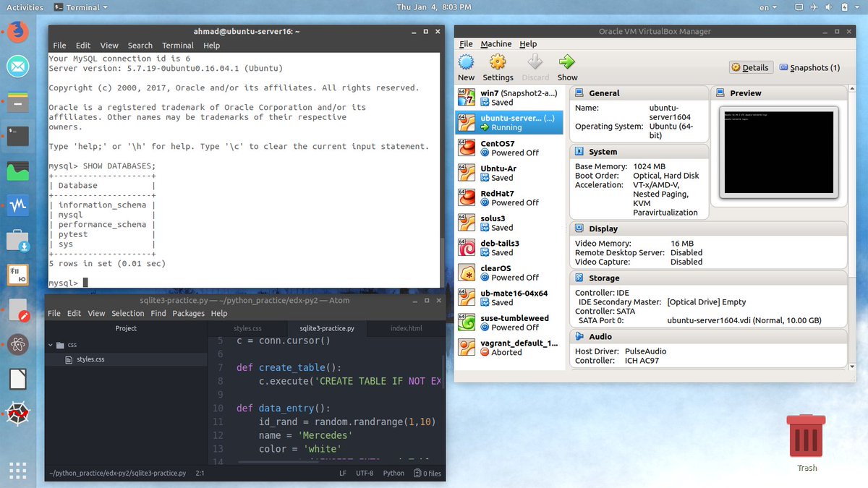868x488 pixels.
Task: Select the ub-mate16-04x64 virtual machine
Action: pyautogui.click(x=509, y=297)
